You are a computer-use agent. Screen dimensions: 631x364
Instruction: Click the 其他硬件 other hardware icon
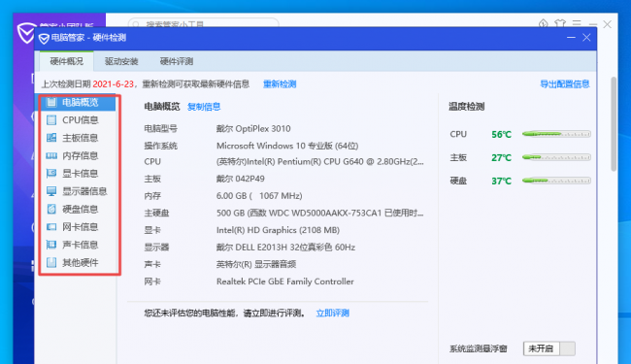tap(51, 262)
